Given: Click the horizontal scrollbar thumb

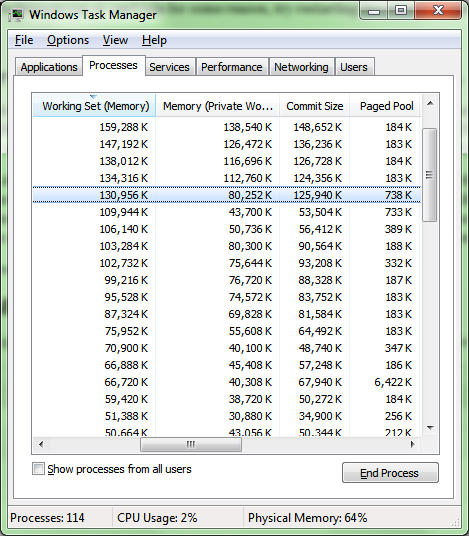Looking at the screenshot, I should tap(191, 444).
